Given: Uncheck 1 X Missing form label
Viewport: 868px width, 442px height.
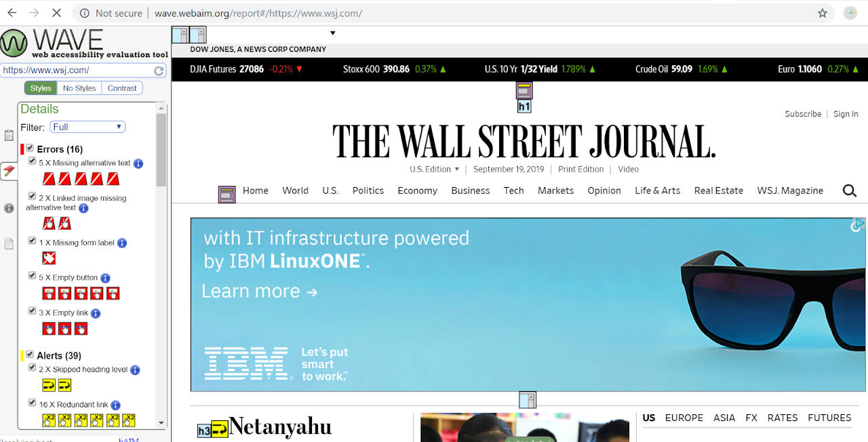Looking at the screenshot, I should pyautogui.click(x=32, y=241).
